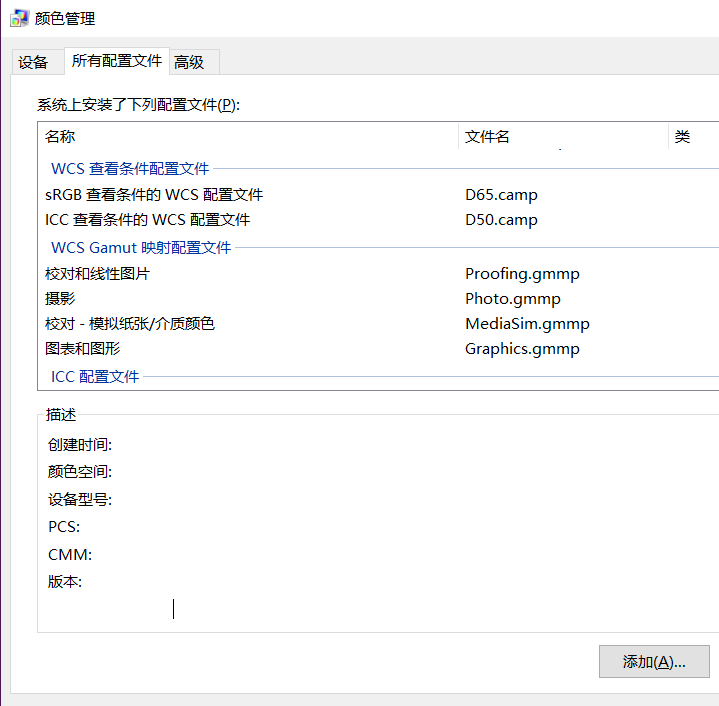Switch to the 设备 tab

pos(33,62)
